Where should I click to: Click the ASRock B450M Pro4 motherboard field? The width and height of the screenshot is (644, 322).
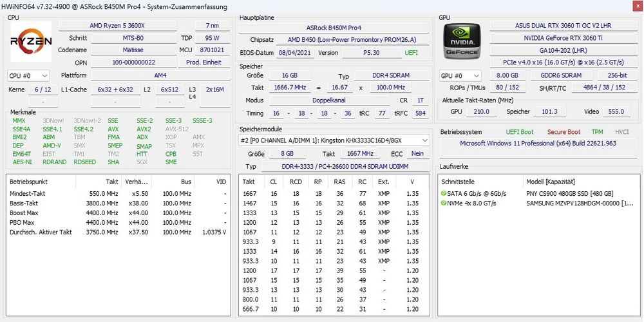pos(334,28)
